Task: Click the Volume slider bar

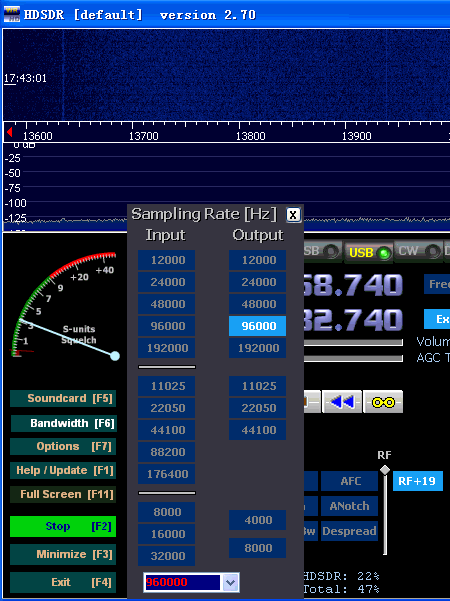Action: tap(353, 342)
